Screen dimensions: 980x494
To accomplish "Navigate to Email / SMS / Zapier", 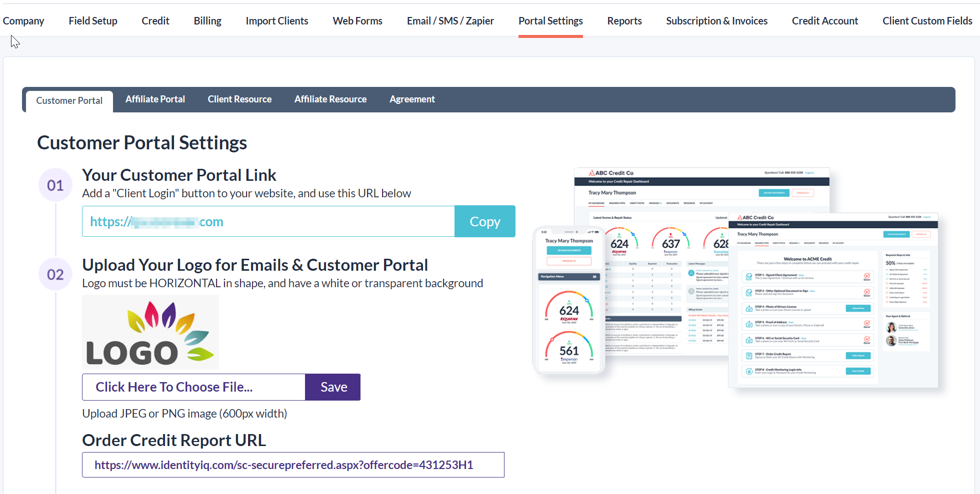I will click(450, 21).
